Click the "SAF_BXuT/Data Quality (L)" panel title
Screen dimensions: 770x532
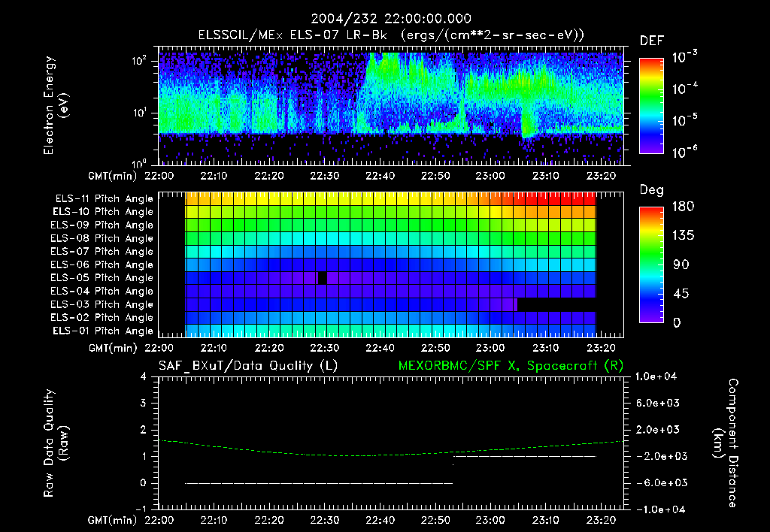point(248,366)
